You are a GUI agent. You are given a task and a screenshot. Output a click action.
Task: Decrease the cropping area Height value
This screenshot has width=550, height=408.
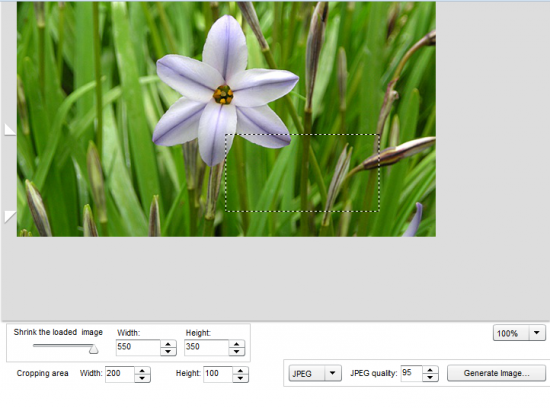240,378
